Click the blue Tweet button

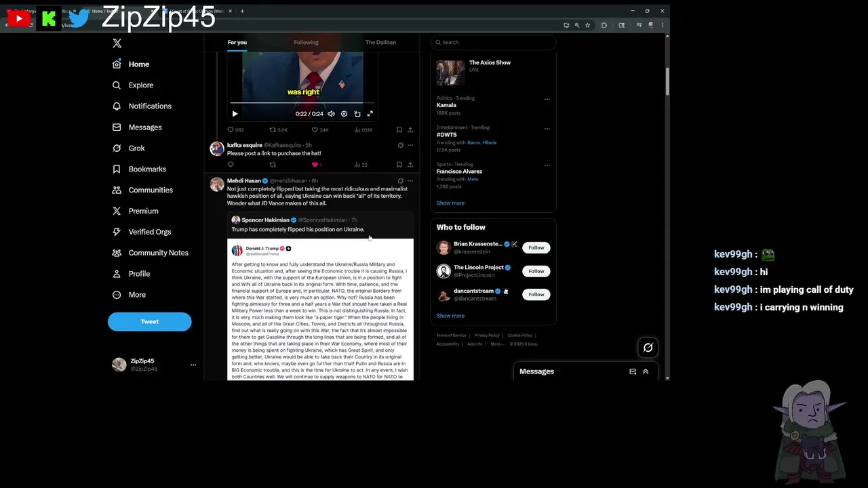click(150, 322)
